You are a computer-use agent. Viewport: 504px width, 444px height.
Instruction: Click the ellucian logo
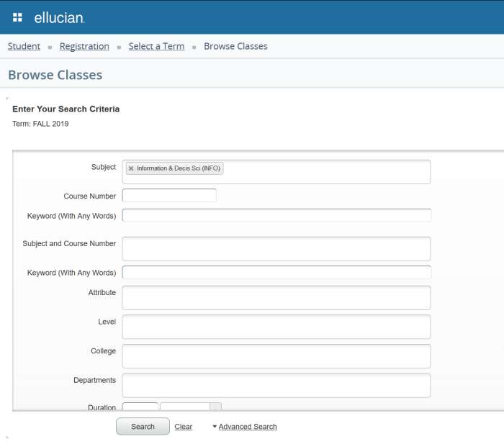[x=59, y=17]
